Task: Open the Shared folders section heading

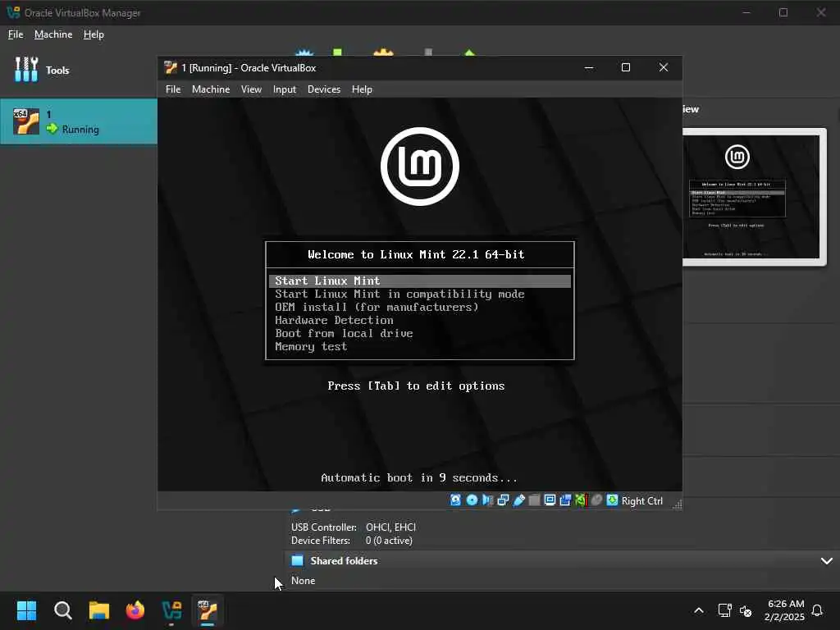Action: (x=344, y=561)
